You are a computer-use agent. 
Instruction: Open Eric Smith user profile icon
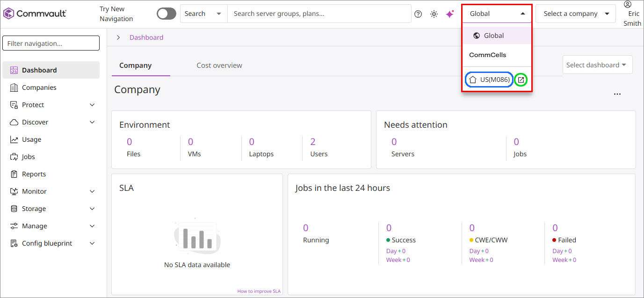pos(628,4)
